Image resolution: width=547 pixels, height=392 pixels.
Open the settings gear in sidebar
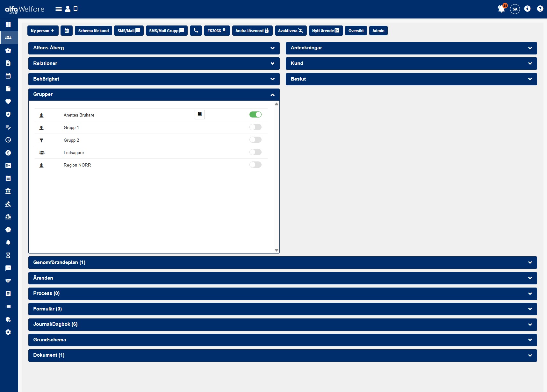pyautogui.click(x=8, y=332)
